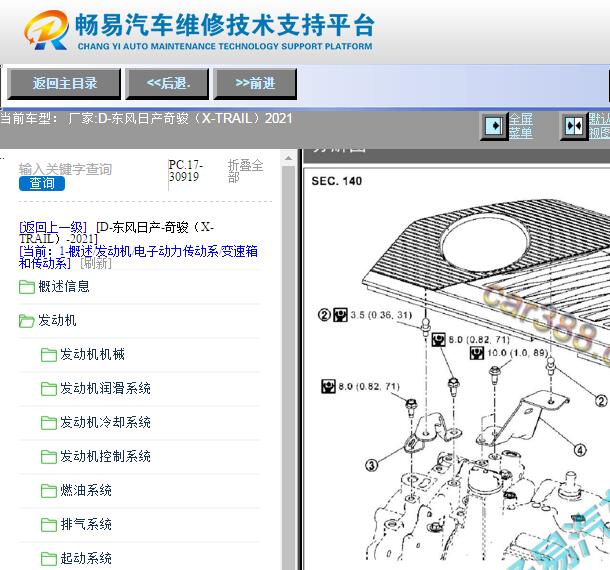610x570 pixels.
Task: Open the 发动机润滑系统 tree item
Action: click(x=105, y=388)
